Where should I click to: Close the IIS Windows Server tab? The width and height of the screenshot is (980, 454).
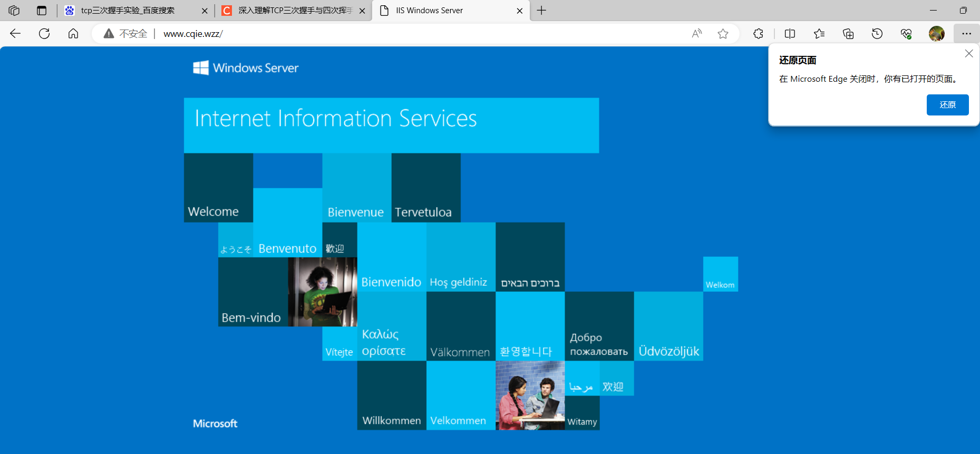pyautogui.click(x=520, y=11)
